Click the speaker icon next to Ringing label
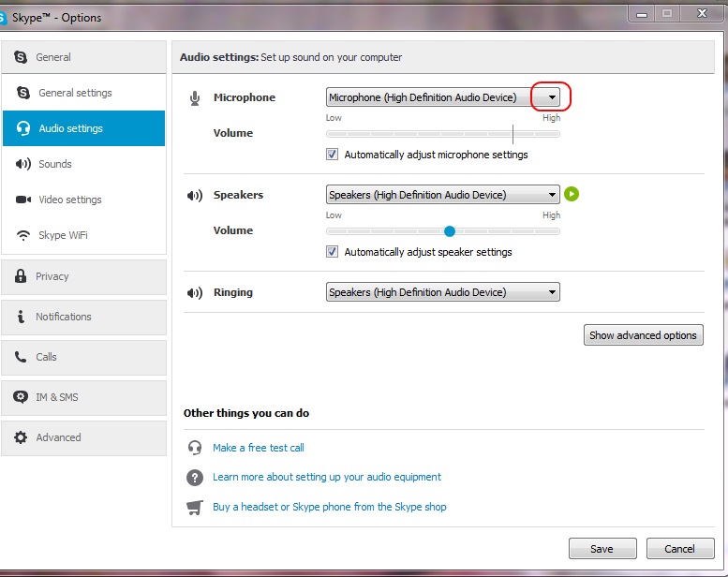This screenshot has height=577, width=728. pyautogui.click(x=195, y=293)
